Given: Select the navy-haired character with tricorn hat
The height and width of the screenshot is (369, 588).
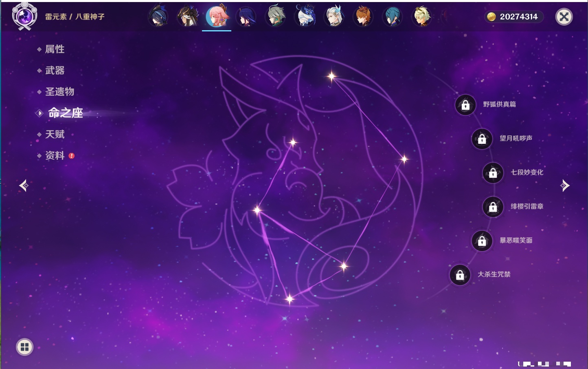Looking at the screenshot, I should [x=158, y=16].
